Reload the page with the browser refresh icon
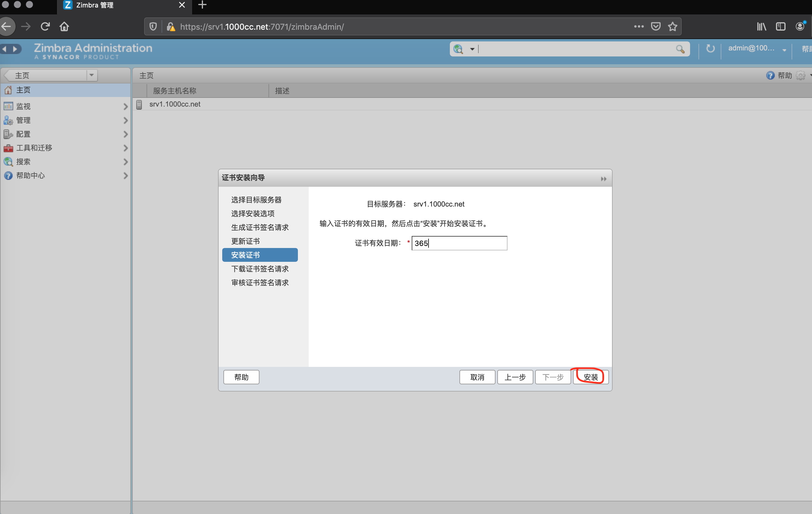812x514 pixels. coord(45,26)
